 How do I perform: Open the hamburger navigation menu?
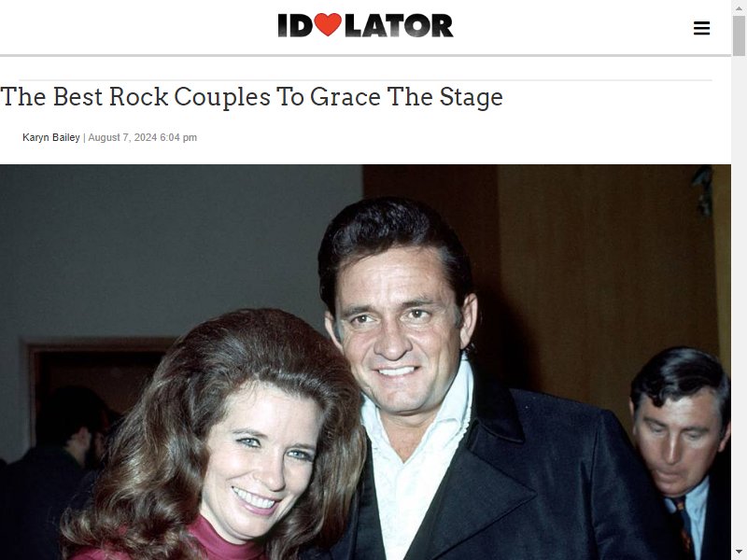click(701, 28)
